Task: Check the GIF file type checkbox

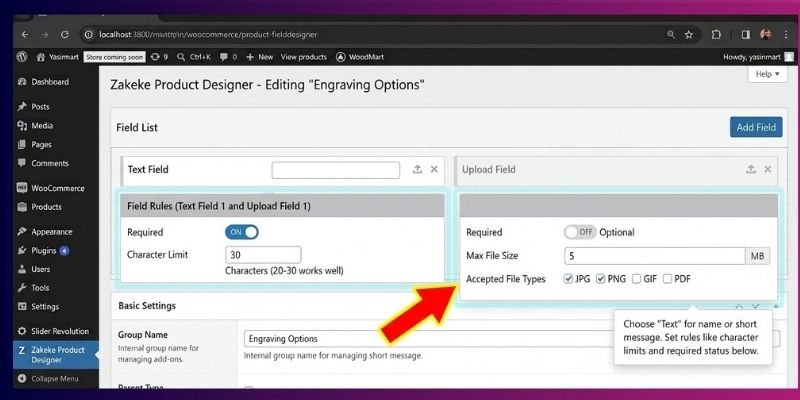Action: click(636, 279)
